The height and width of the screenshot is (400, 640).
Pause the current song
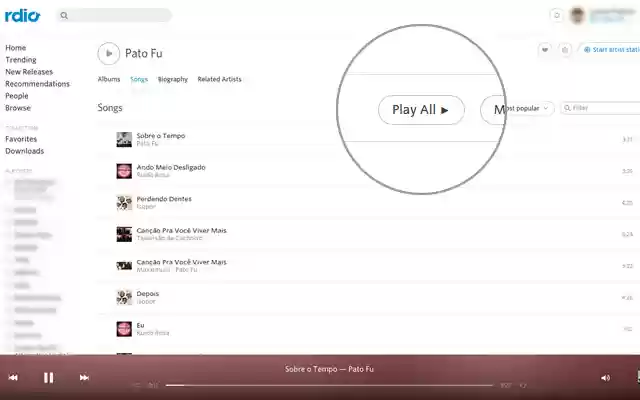tap(49, 378)
